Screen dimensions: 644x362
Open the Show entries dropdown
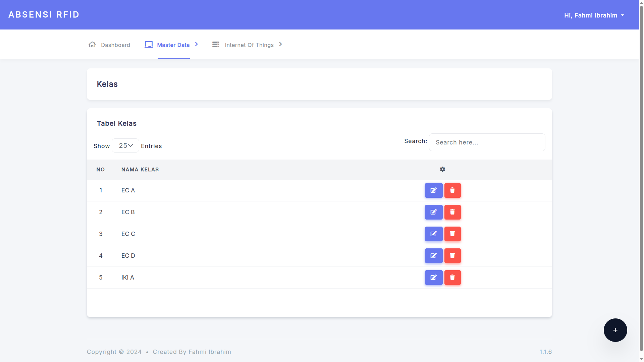(125, 145)
